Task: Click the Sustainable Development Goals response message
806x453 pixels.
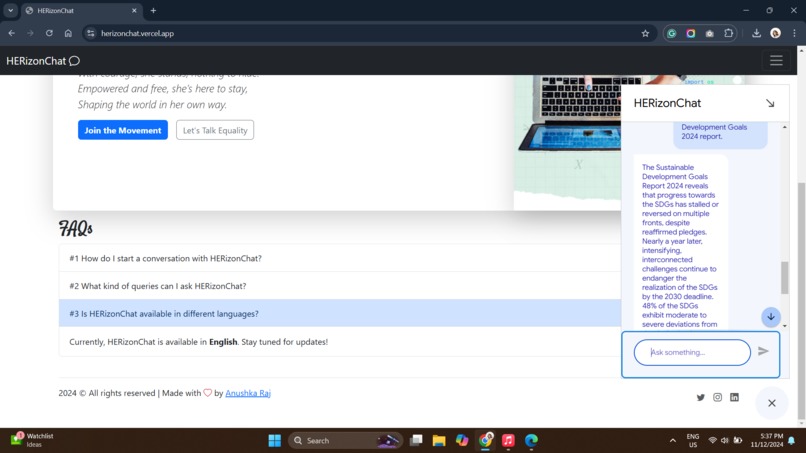Action: (x=681, y=242)
